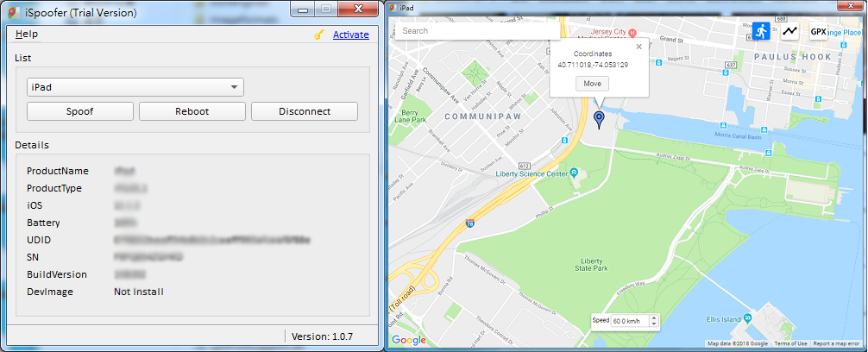The image size is (868, 352).
Task: Close the iSpoofer window
Action: pos(358,9)
